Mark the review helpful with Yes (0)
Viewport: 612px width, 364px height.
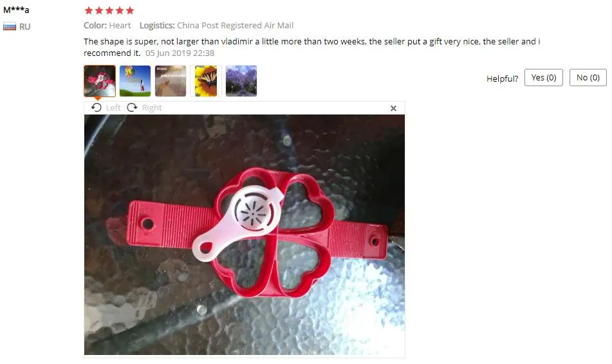[x=543, y=78]
